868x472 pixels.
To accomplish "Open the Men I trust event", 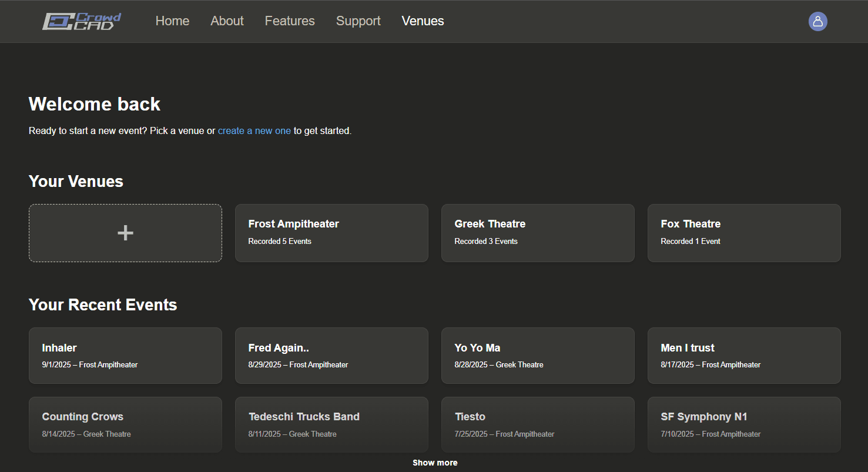I will click(744, 356).
